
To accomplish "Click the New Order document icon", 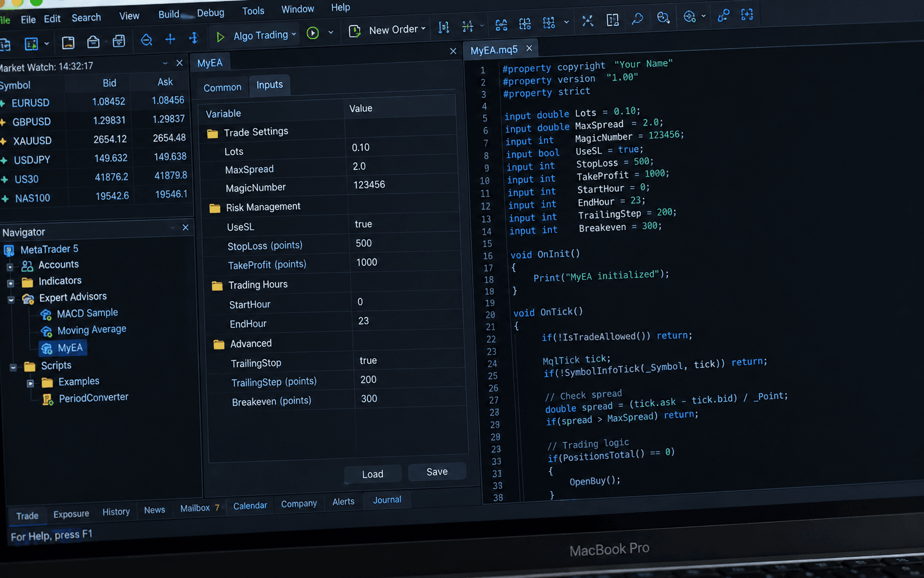I will tap(354, 31).
